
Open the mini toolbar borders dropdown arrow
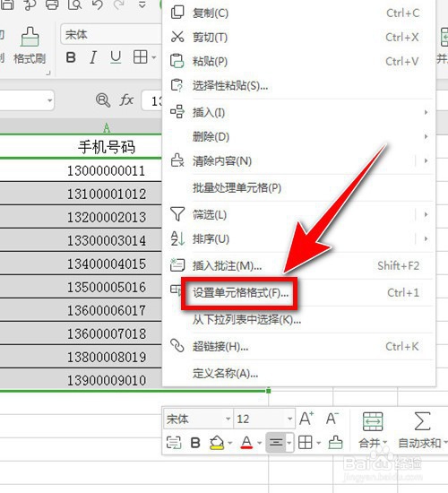(x=319, y=443)
